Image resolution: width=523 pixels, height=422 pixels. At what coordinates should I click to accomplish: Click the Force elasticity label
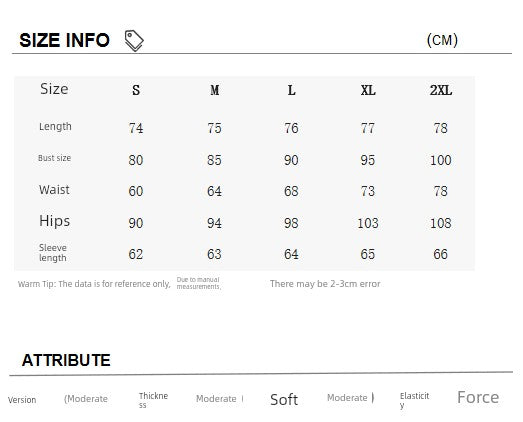coord(478,397)
